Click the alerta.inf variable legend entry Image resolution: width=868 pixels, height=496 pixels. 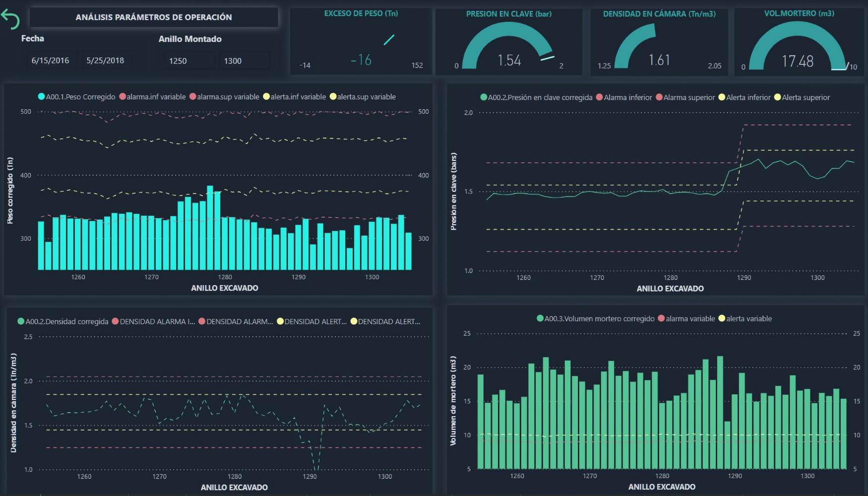click(x=294, y=97)
